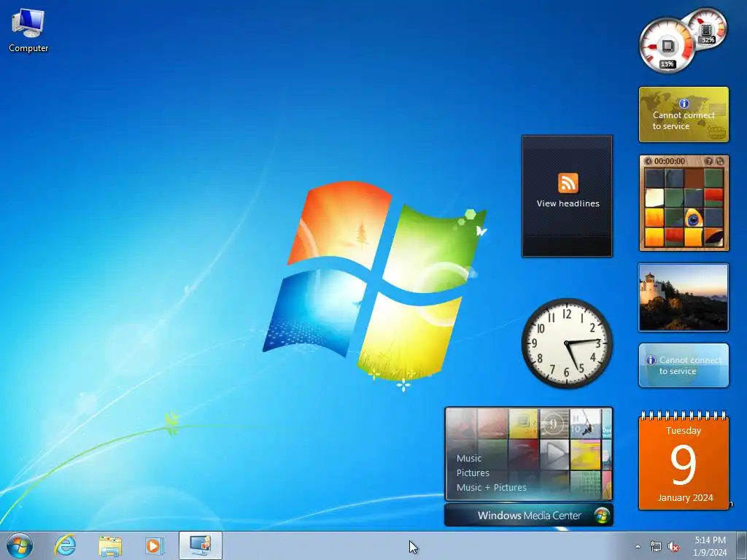Open Windows Explorer folder on taskbar

coord(110,545)
